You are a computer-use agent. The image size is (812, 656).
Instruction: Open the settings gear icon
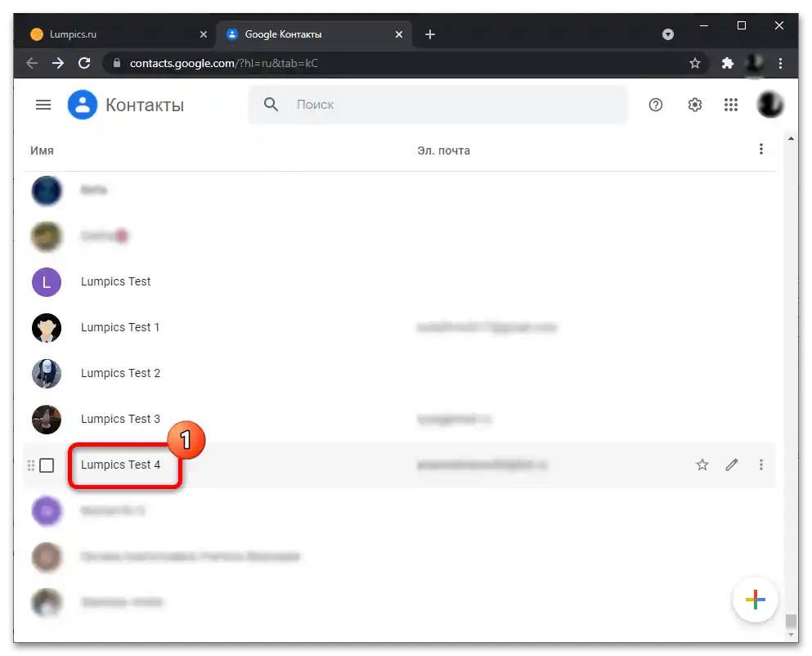tap(694, 106)
